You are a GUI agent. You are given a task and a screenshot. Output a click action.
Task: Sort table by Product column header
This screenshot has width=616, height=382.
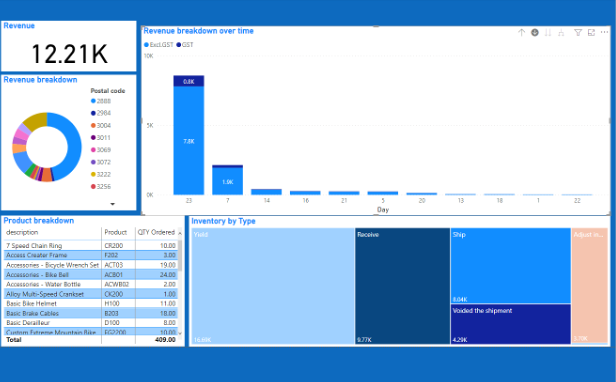[116, 232]
